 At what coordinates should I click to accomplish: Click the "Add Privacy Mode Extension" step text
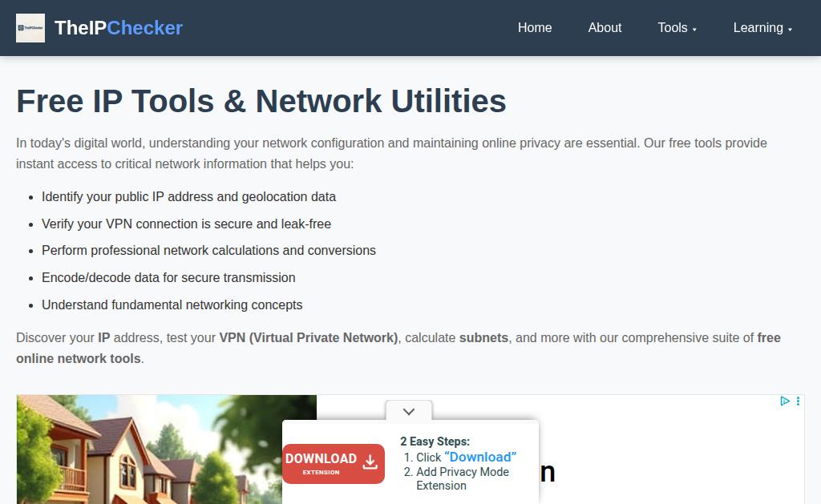coord(463,478)
